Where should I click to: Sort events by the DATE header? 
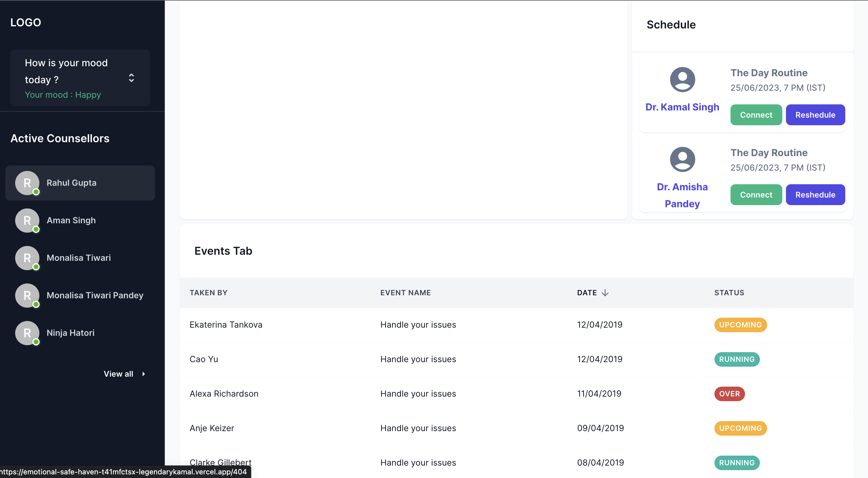click(587, 293)
